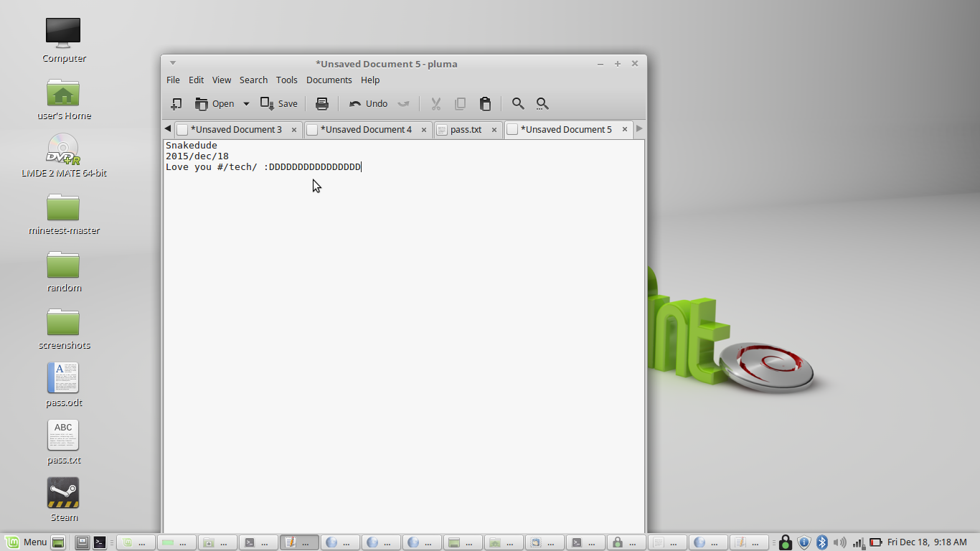Click the Redo arrow icon
The width and height of the screenshot is (980, 551).
(x=404, y=104)
